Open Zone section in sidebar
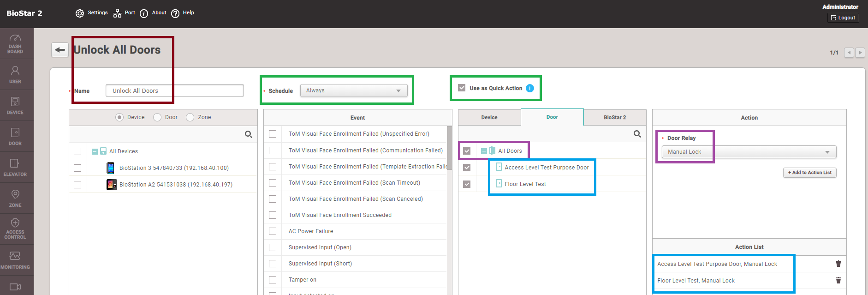This screenshot has height=295, width=868. [x=15, y=199]
